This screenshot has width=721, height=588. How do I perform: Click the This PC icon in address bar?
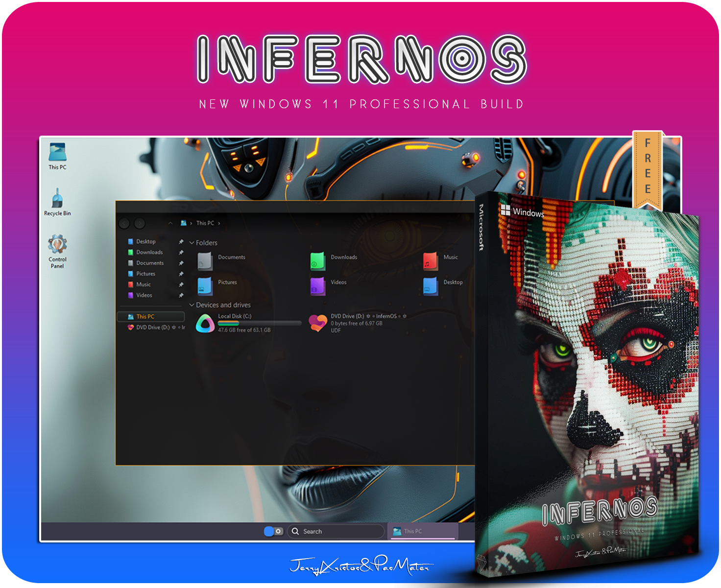(x=183, y=223)
